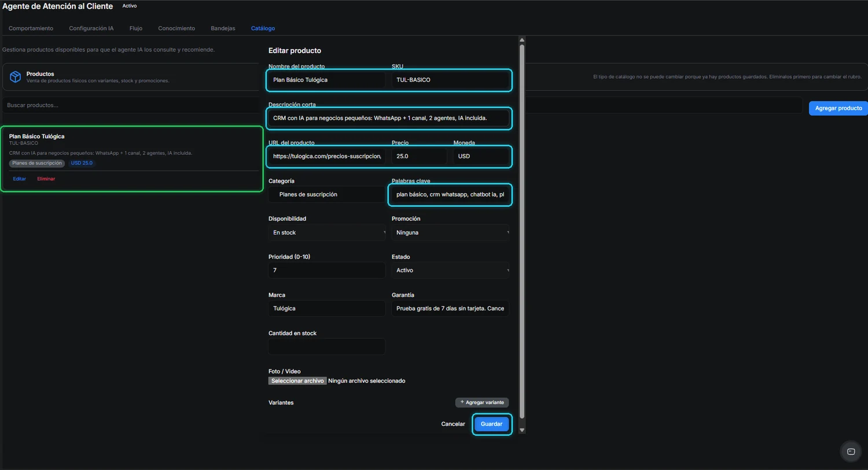Open the chat widget icon

click(851, 452)
